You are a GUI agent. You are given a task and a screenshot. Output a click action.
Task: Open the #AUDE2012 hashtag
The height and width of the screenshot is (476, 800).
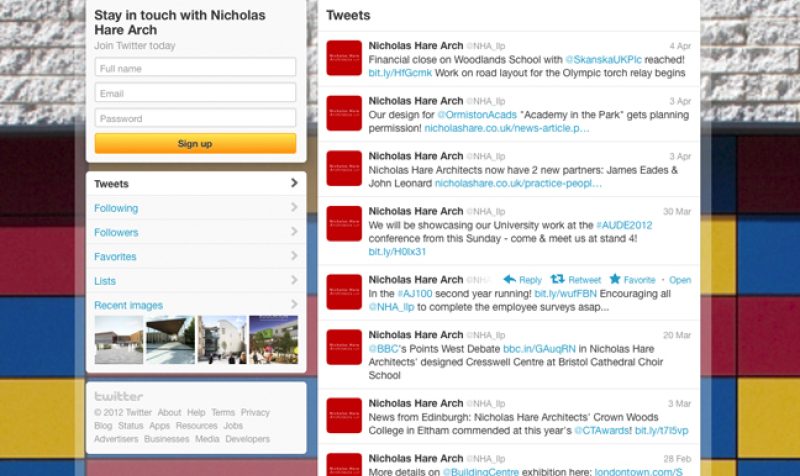(x=624, y=225)
